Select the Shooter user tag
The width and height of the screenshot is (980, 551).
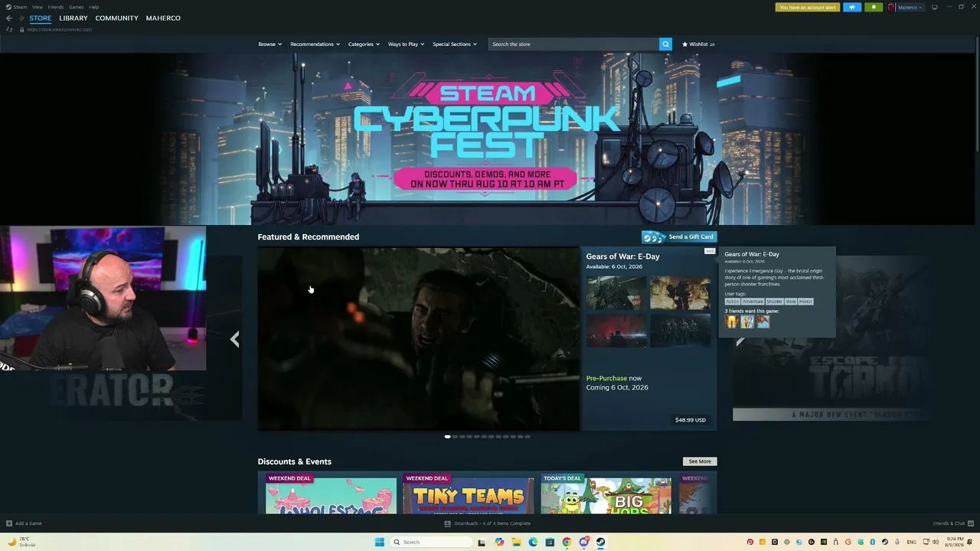[775, 302]
